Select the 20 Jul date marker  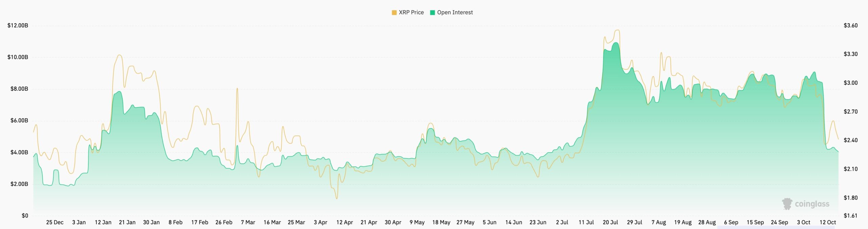point(610,223)
